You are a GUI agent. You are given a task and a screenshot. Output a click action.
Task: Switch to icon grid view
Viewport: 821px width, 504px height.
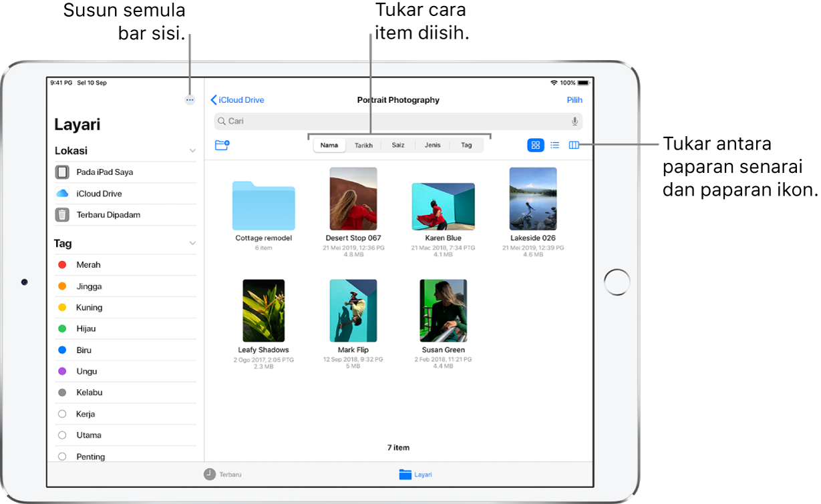[536, 145]
